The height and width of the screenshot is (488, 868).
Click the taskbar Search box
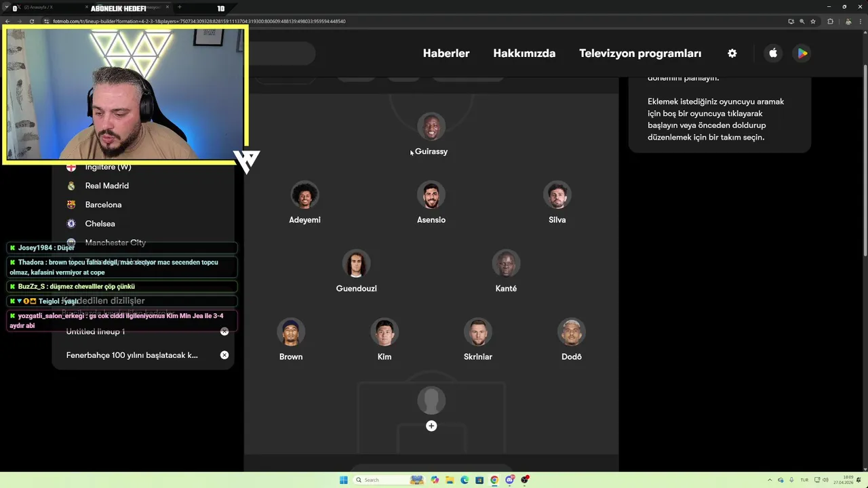point(387,480)
